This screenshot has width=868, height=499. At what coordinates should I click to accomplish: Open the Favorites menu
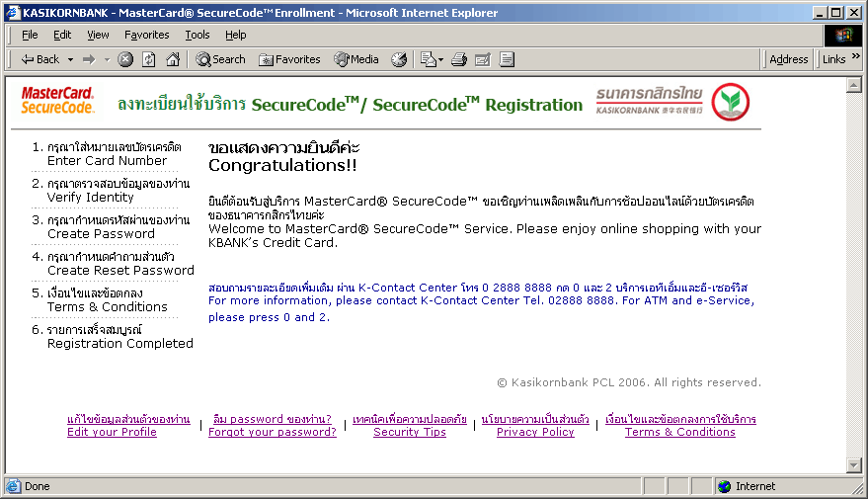147,35
